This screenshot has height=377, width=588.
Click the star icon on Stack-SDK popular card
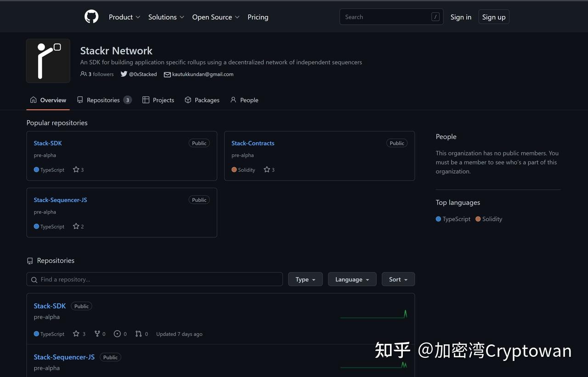(76, 169)
